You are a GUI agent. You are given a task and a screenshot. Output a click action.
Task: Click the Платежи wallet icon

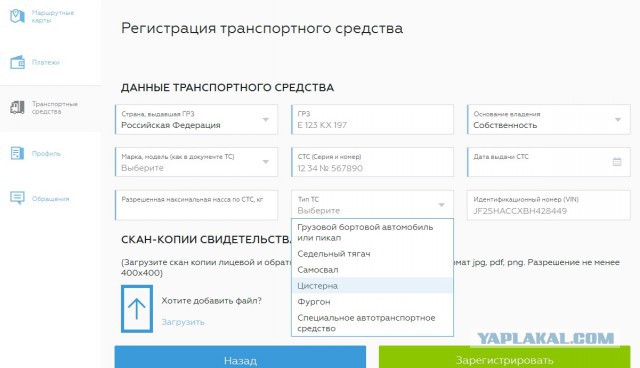(17, 62)
